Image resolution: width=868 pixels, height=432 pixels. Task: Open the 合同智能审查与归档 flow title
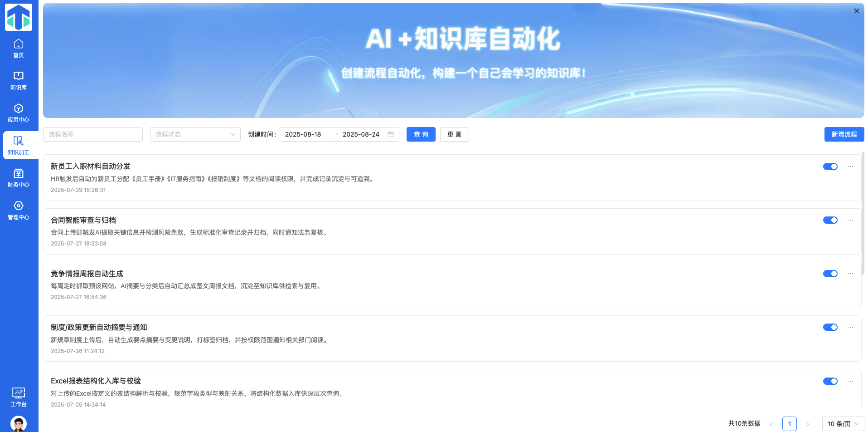pos(83,220)
